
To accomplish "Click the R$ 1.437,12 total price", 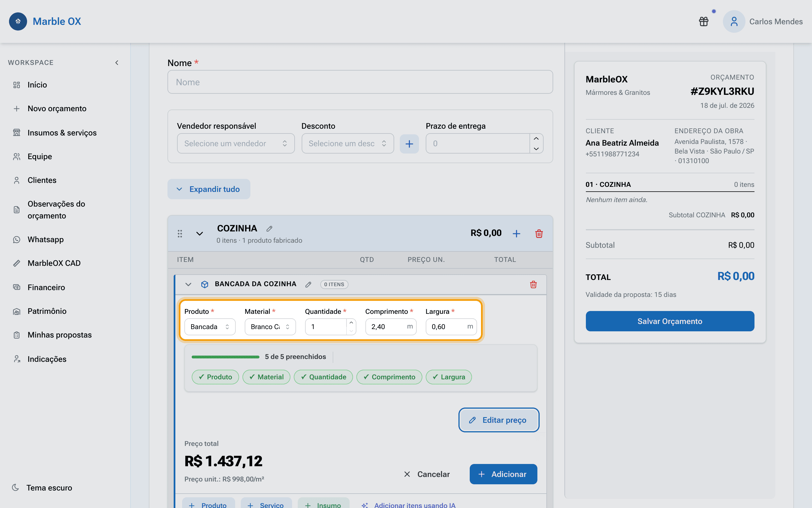I will (224, 461).
